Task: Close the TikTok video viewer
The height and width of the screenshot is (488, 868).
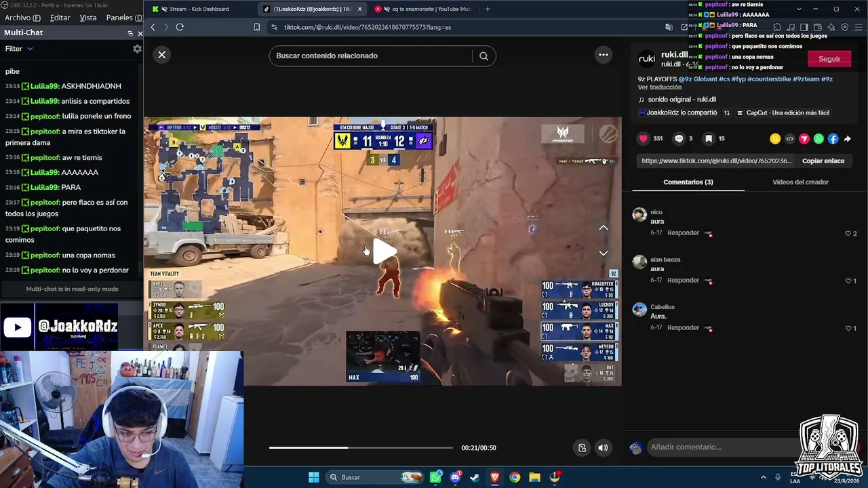Action: pyautogui.click(x=161, y=55)
